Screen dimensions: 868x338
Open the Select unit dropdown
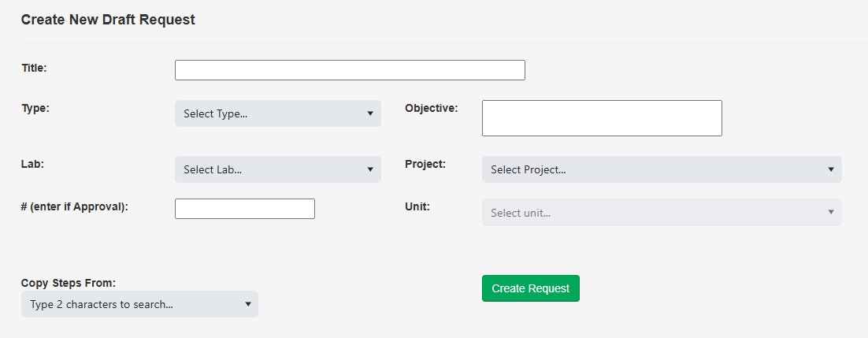click(x=661, y=213)
